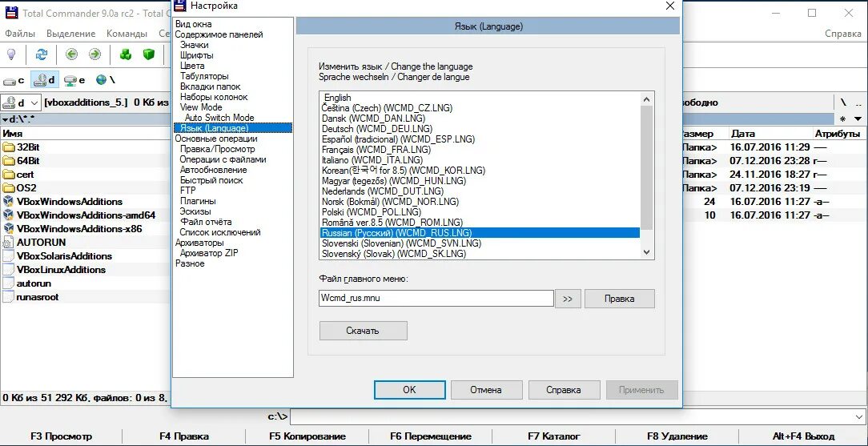Click the single green cube unpack icon

pos(148,54)
